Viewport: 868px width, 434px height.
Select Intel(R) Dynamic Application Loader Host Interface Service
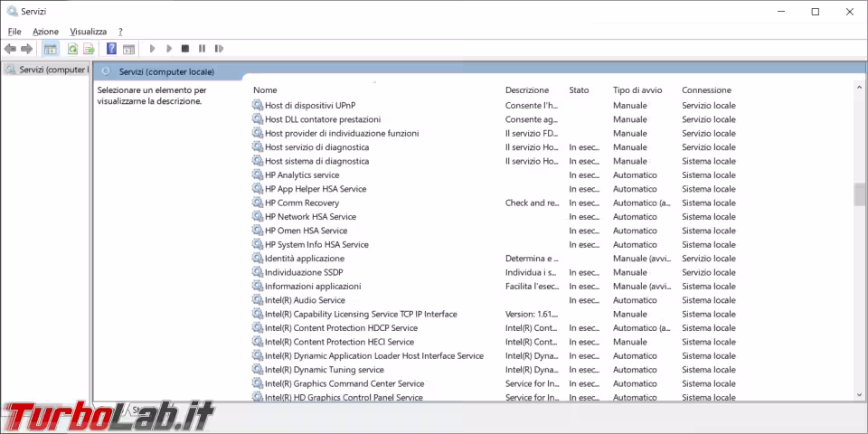pyautogui.click(x=374, y=356)
